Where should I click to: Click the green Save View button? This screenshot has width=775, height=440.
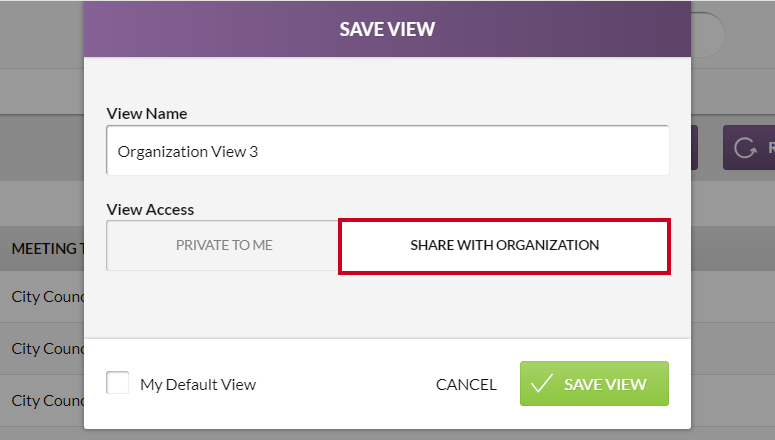[594, 384]
